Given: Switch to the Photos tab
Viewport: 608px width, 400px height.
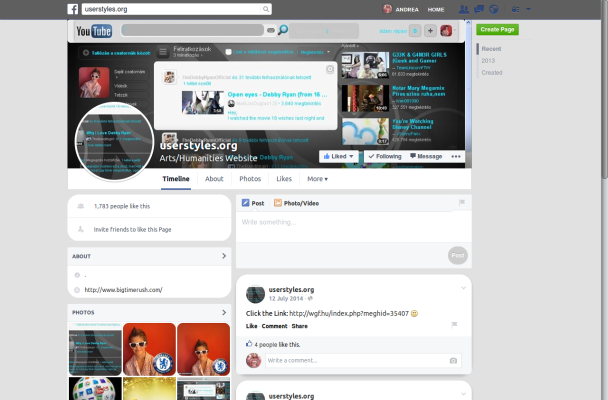Looking at the screenshot, I should (x=250, y=179).
